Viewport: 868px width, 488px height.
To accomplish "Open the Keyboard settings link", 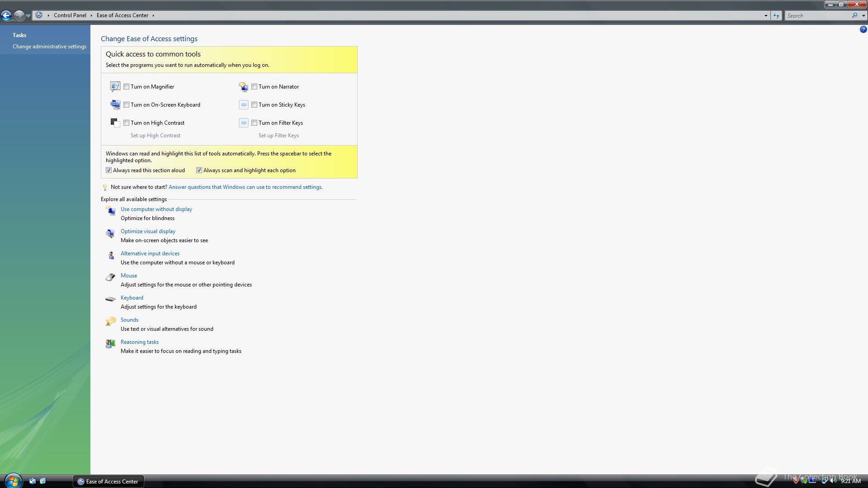I will coord(132,298).
